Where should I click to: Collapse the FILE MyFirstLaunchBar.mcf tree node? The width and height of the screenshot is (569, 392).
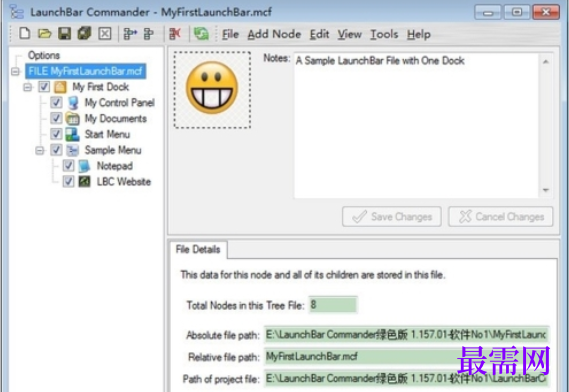[15, 71]
